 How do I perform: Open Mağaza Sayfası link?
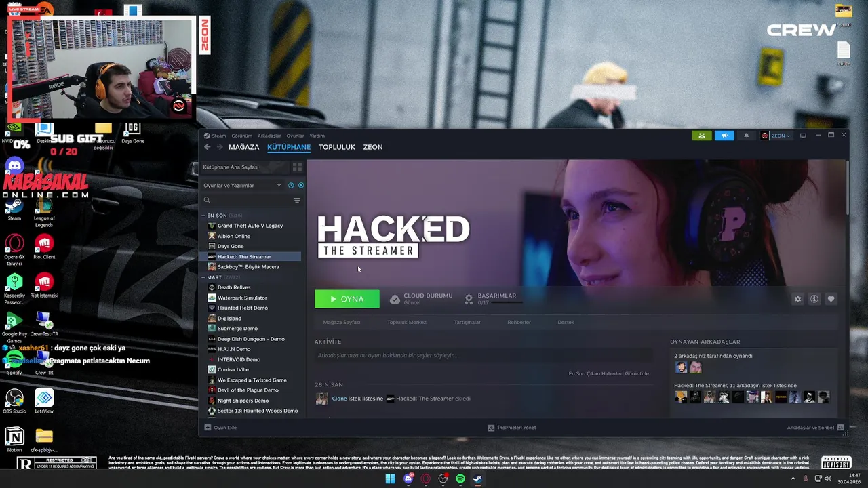click(342, 323)
